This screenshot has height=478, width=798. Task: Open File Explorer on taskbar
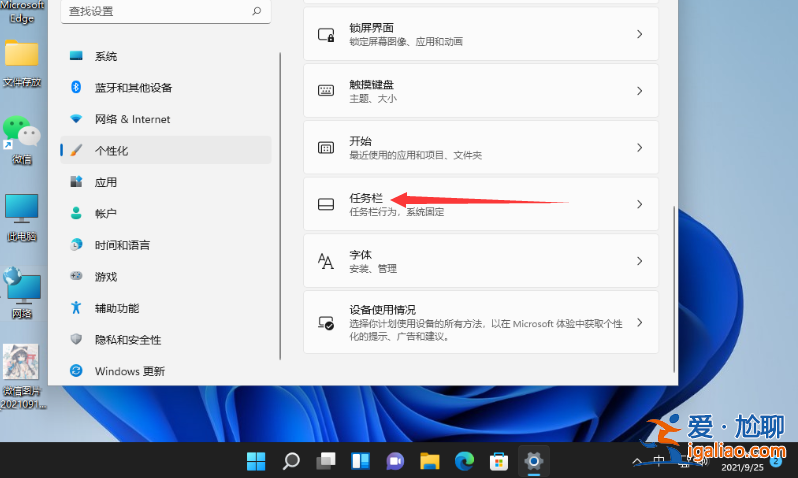[x=430, y=461]
